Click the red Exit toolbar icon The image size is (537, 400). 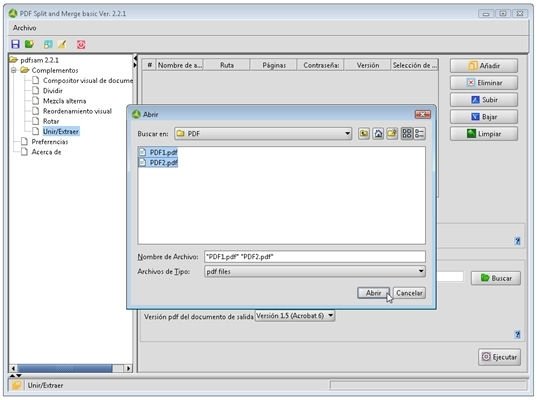[x=81, y=44]
